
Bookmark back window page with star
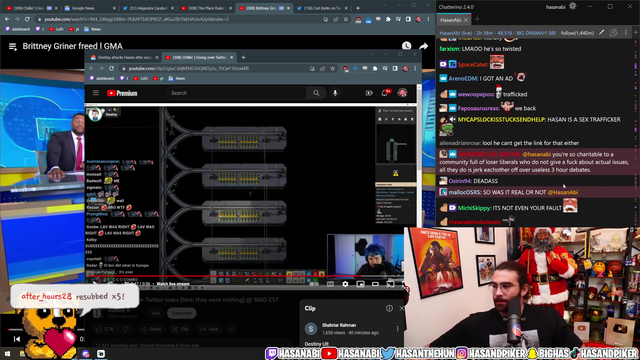346,19
